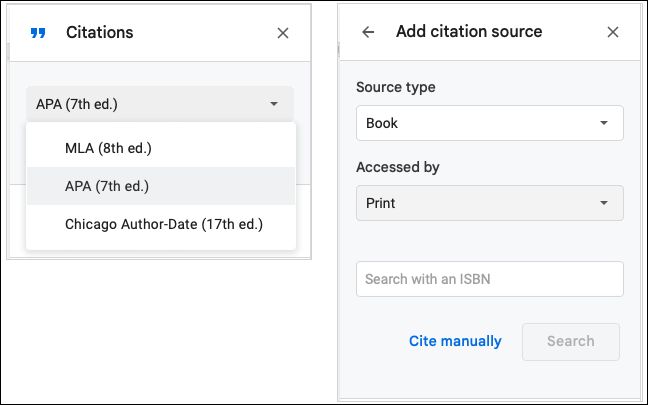Click the Source type label text

tap(395, 87)
